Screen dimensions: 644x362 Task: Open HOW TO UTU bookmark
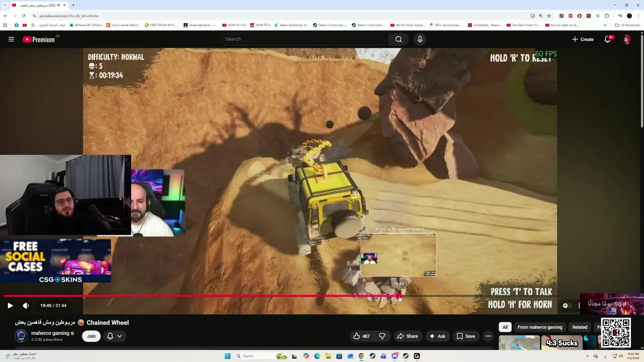[x=234, y=25]
